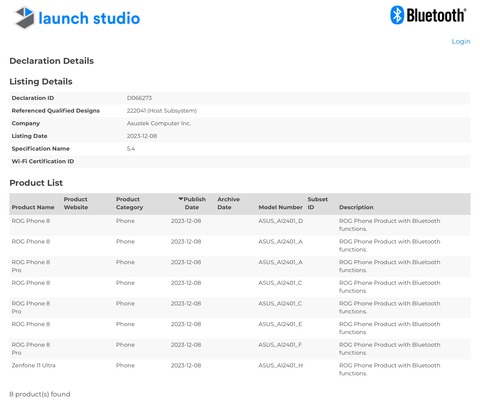
Task: Click publish date in the Zenfone 11 Ultra row
Action: (x=186, y=365)
